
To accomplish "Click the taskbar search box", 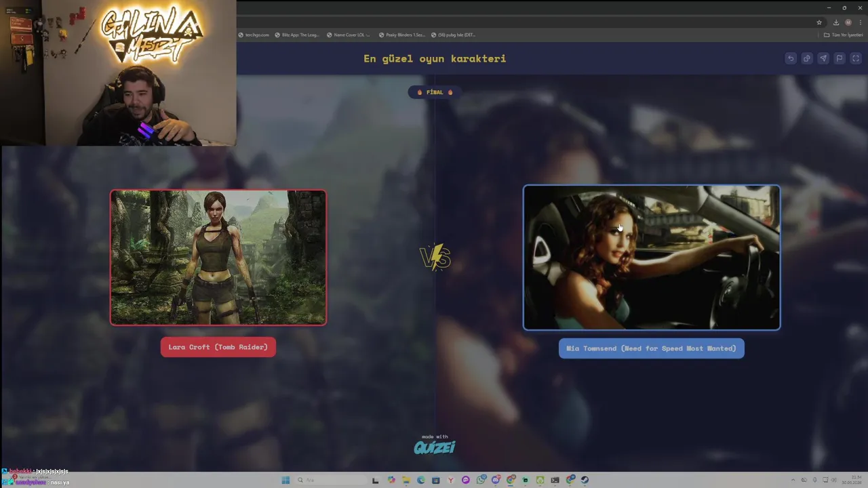I will [332, 480].
